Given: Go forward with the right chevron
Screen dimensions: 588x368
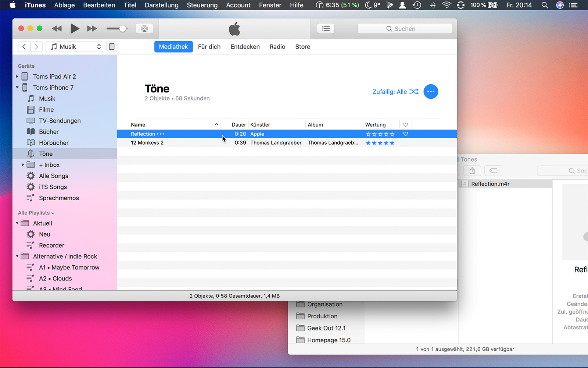Looking at the screenshot, I should [x=36, y=47].
